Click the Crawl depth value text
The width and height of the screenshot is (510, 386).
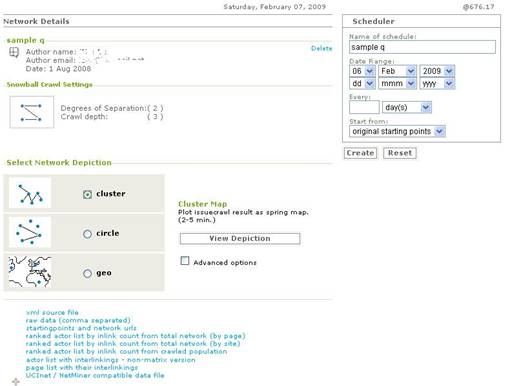[155, 117]
